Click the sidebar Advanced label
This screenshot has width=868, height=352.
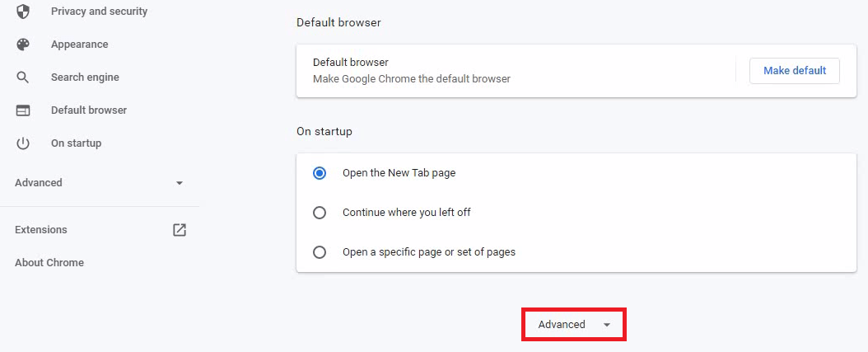[38, 183]
